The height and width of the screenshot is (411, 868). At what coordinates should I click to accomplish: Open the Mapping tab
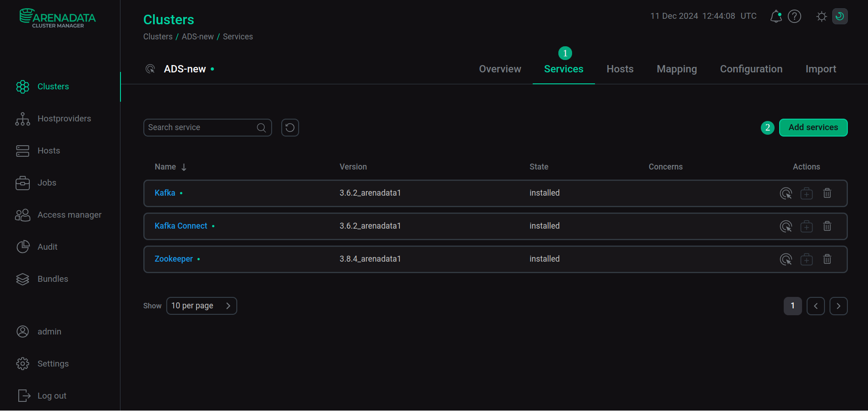[677, 69]
